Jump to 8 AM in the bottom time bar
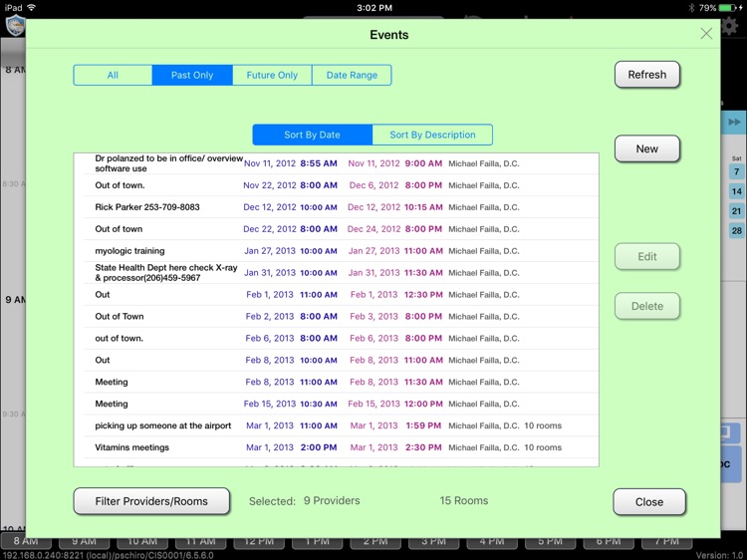This screenshot has height=560, width=747. [x=26, y=542]
